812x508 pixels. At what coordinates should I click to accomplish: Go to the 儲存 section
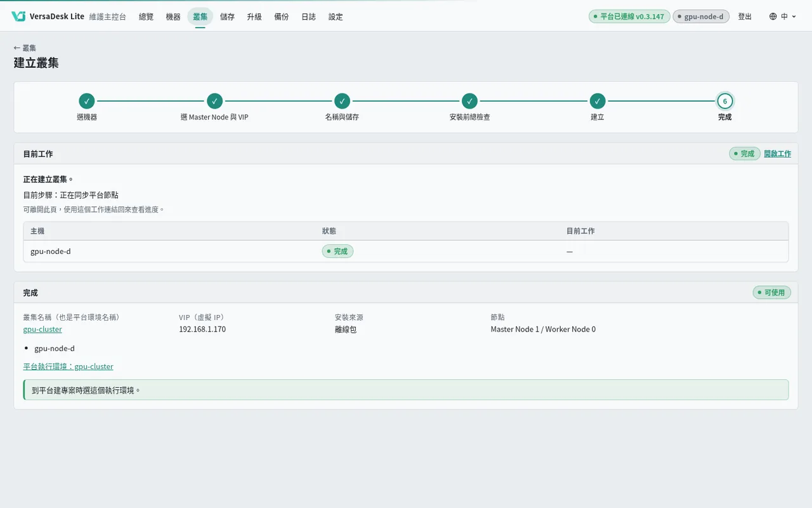[227, 17]
